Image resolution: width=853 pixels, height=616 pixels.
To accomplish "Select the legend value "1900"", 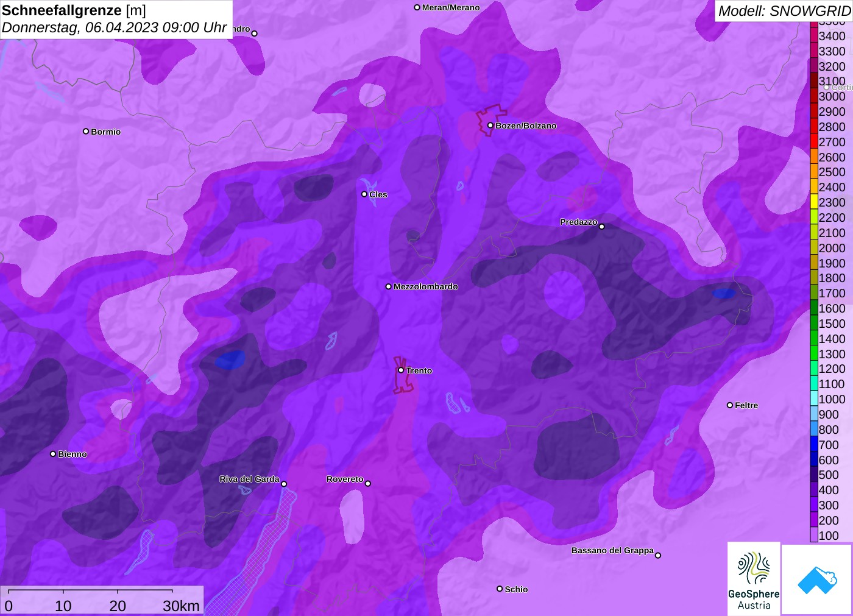I will pos(832,263).
